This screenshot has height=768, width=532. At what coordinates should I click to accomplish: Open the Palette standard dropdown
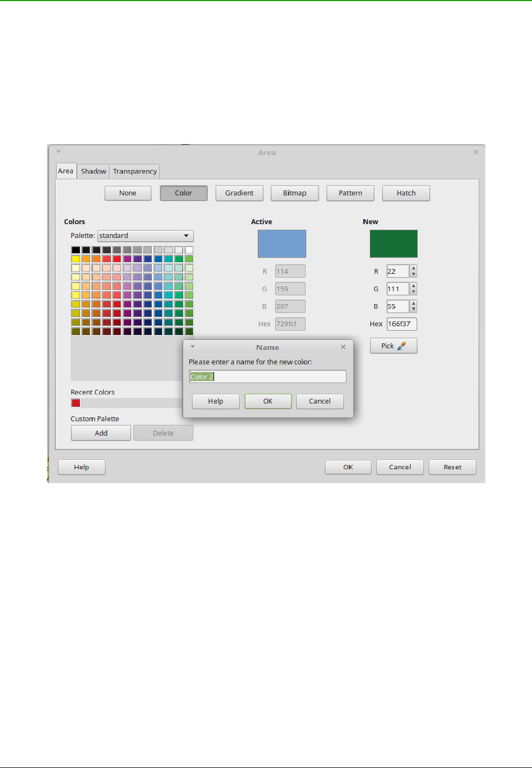[x=146, y=236]
